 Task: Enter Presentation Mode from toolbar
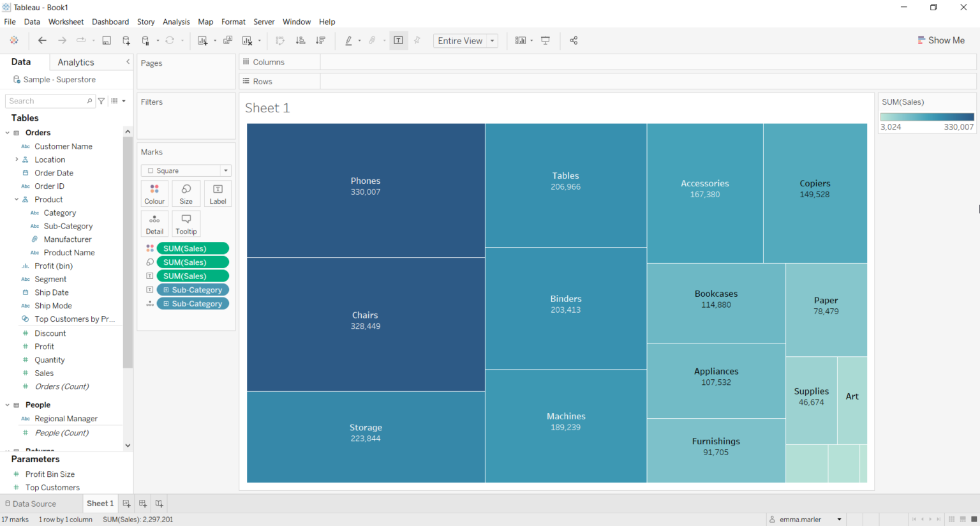click(x=546, y=40)
